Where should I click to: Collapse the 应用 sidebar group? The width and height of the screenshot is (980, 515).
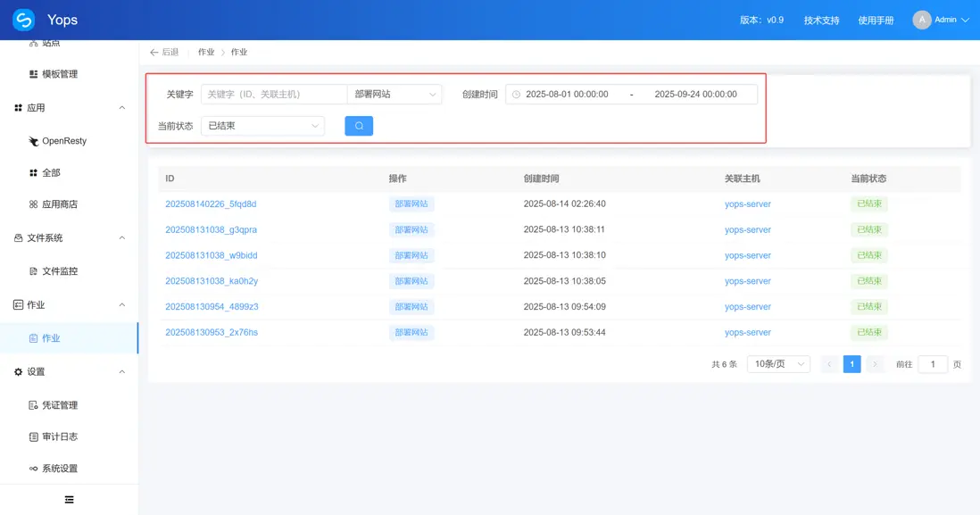coord(120,106)
